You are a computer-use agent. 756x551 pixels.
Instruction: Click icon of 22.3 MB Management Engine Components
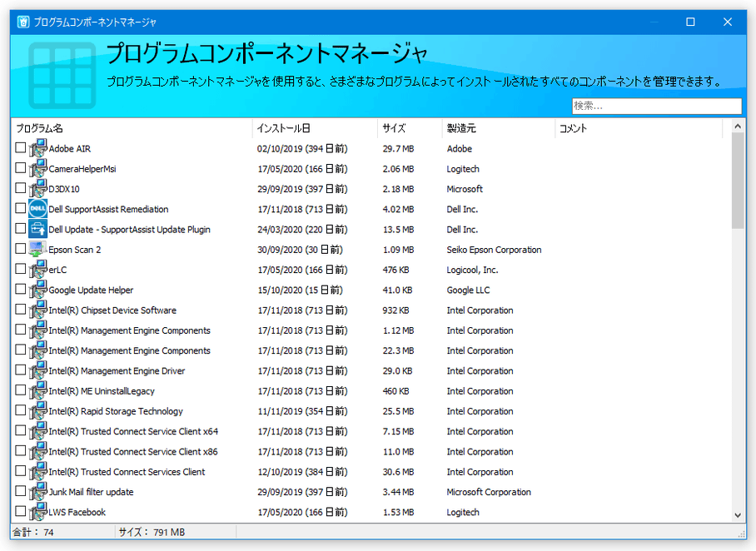37,350
